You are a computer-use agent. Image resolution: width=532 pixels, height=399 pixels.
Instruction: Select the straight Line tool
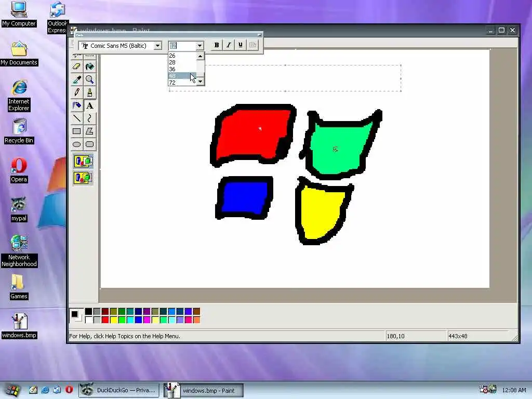pos(77,118)
